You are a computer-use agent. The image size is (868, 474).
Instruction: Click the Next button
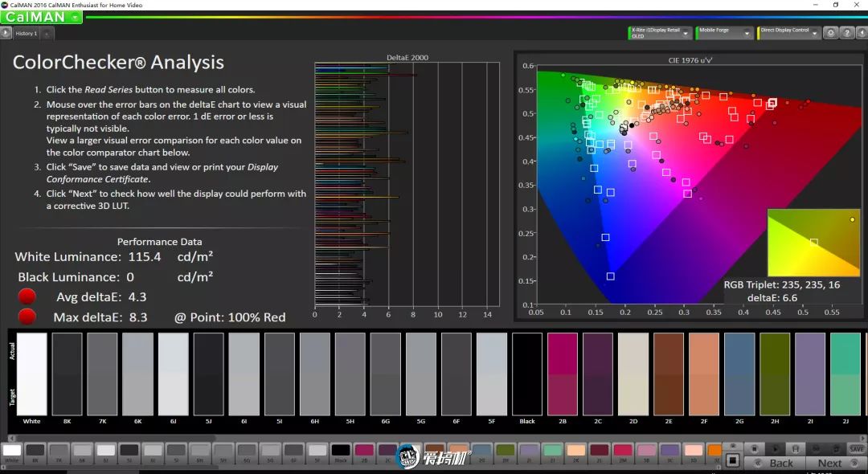829,463
